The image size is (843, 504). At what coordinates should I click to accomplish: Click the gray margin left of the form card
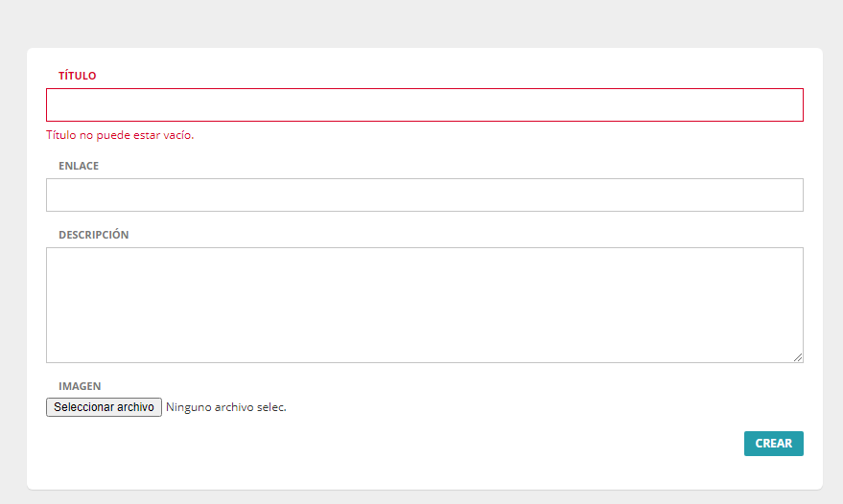click(12, 268)
